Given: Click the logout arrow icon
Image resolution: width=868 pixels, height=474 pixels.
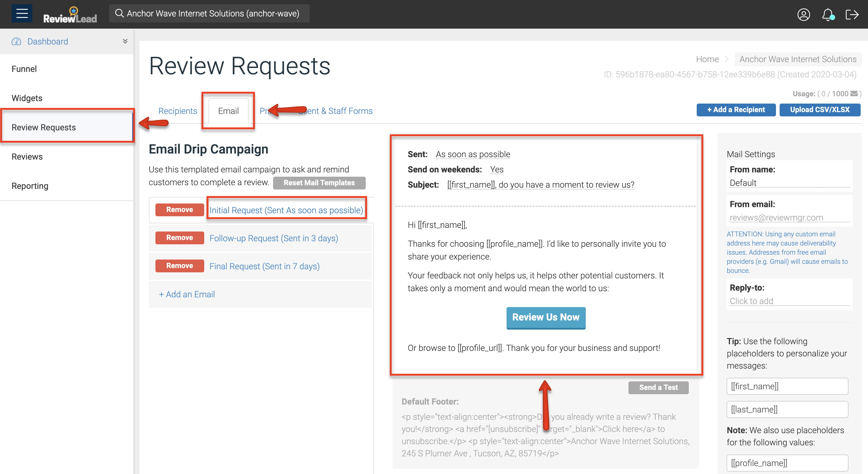Looking at the screenshot, I should pyautogui.click(x=852, y=15).
